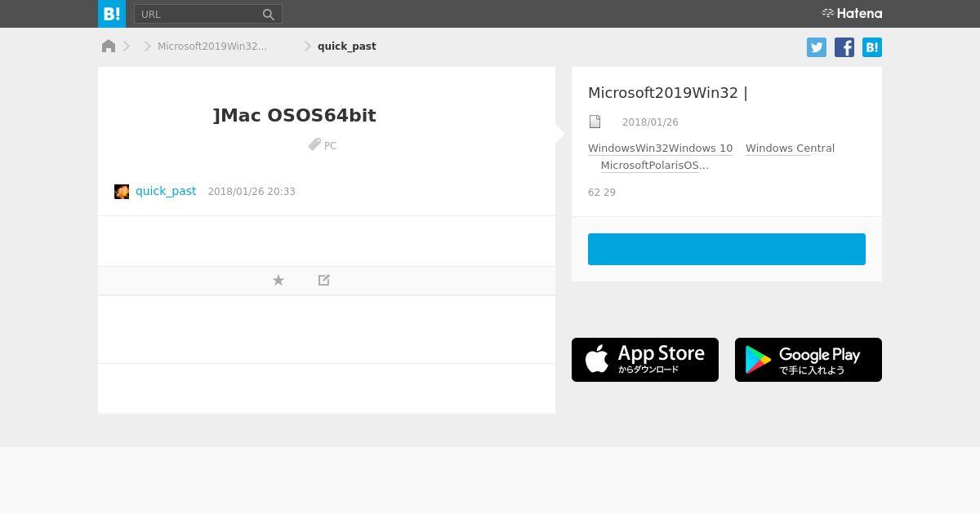
Task: Go to the home icon in breadcrumb
Action: 109,46
